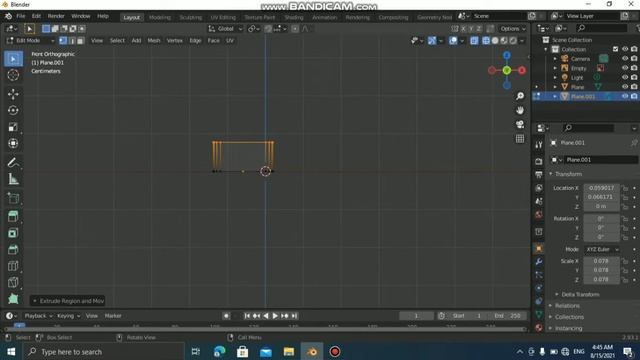The width and height of the screenshot is (640, 360).
Task: Uncheck the Collection exclude checkbox
Action: click(616, 49)
